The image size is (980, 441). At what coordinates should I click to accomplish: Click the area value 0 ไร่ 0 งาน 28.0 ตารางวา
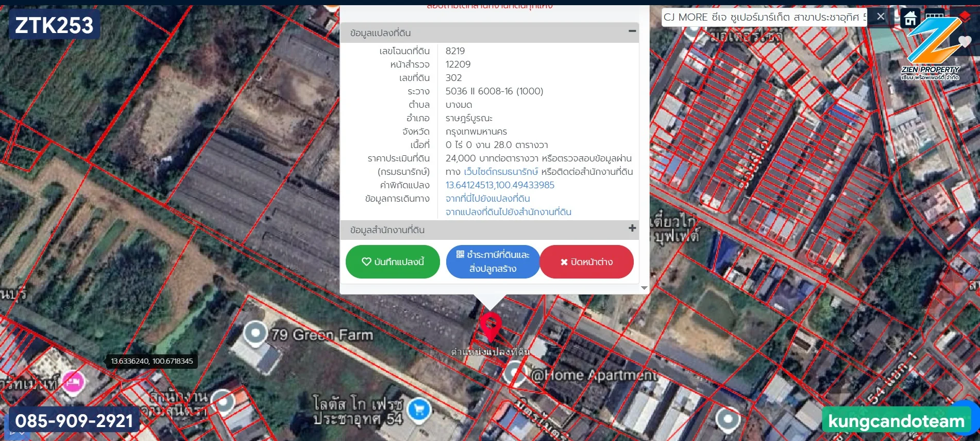click(x=497, y=145)
